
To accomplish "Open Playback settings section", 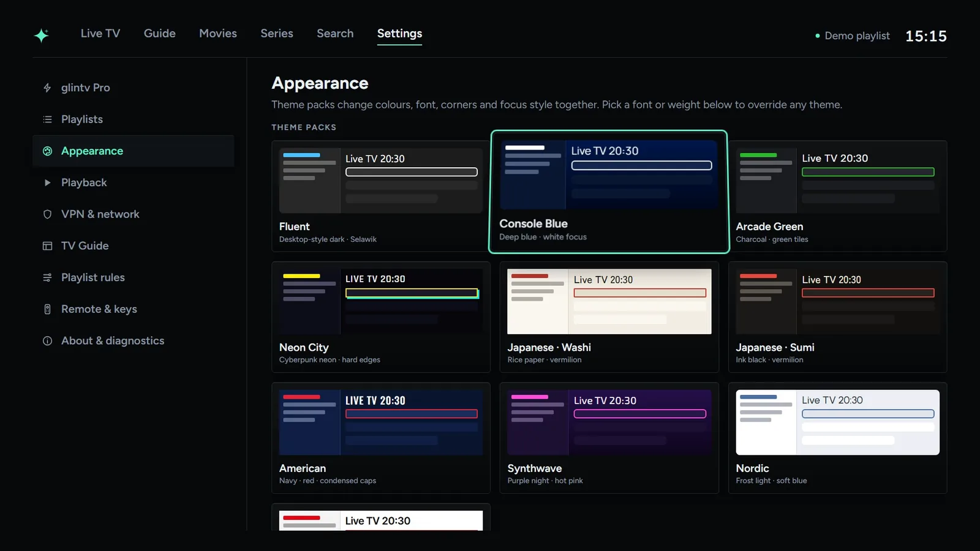I will point(133,182).
